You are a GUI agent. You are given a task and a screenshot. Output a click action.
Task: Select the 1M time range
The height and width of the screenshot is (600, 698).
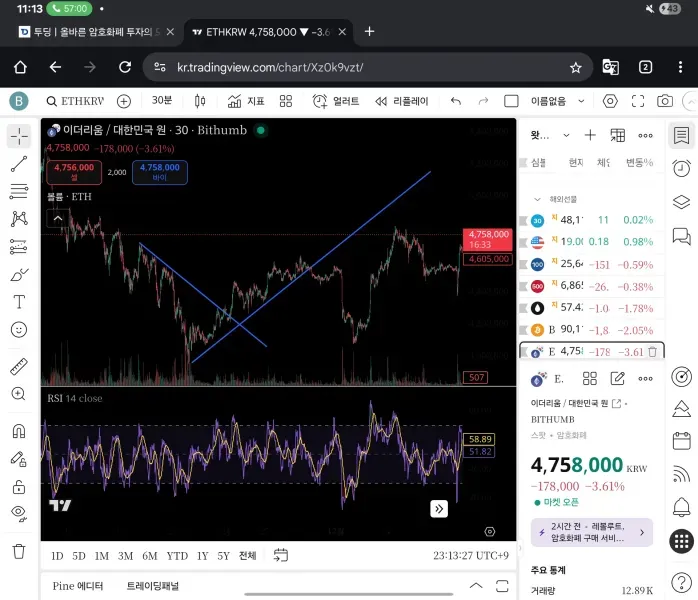[x=101, y=556]
